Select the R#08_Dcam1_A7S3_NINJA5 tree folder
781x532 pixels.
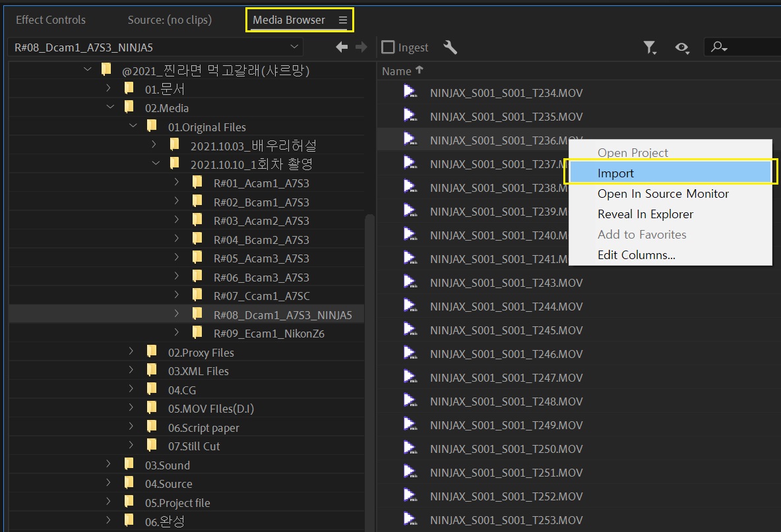282,315
